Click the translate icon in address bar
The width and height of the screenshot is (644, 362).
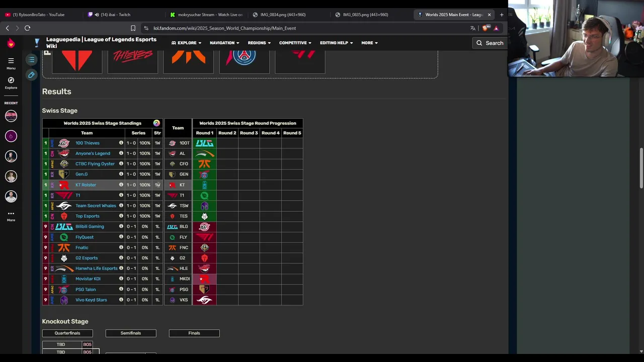tap(473, 28)
